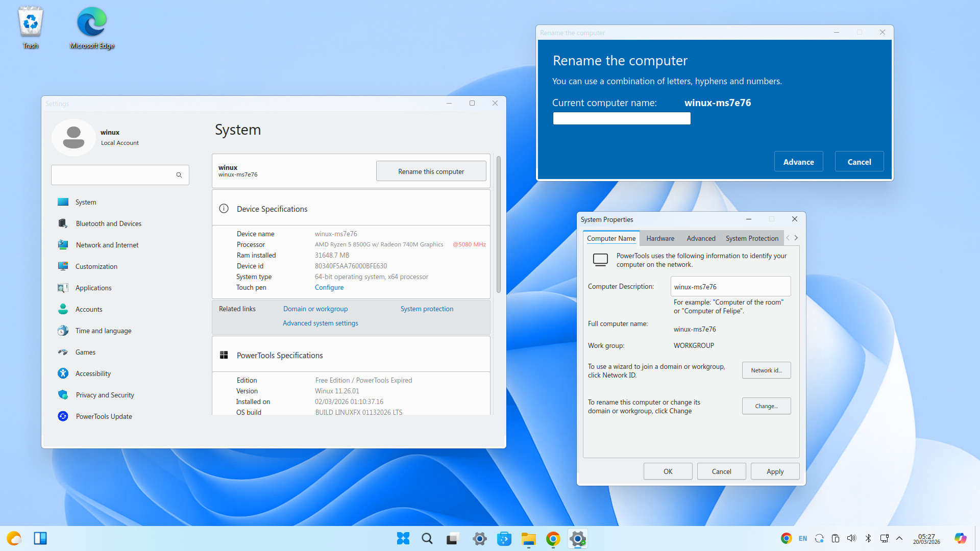Viewport: 980px width, 551px height.
Task: Open Network and Internet settings
Action: pos(107,245)
